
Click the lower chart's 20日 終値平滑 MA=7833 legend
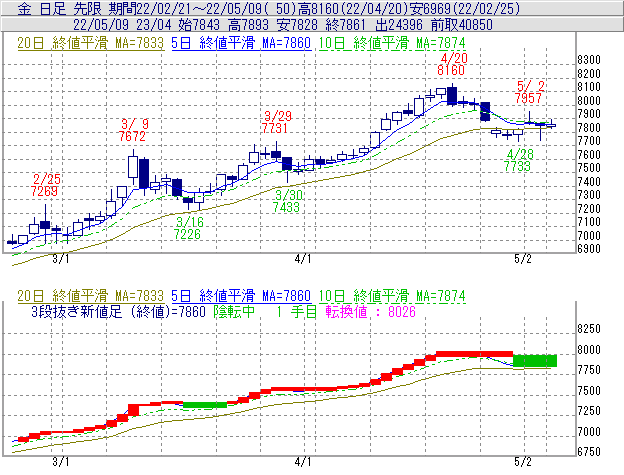[x=90, y=296]
